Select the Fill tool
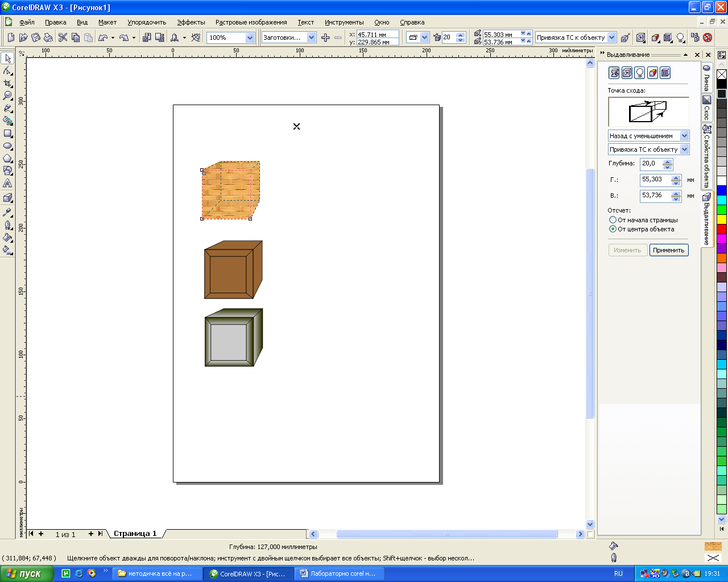The width and height of the screenshot is (728, 582). pos(7,238)
